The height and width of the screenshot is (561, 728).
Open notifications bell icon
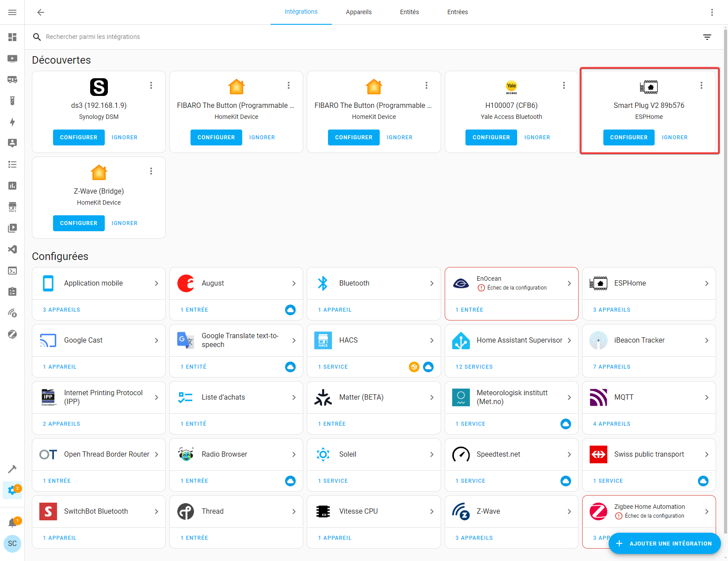coord(12,523)
